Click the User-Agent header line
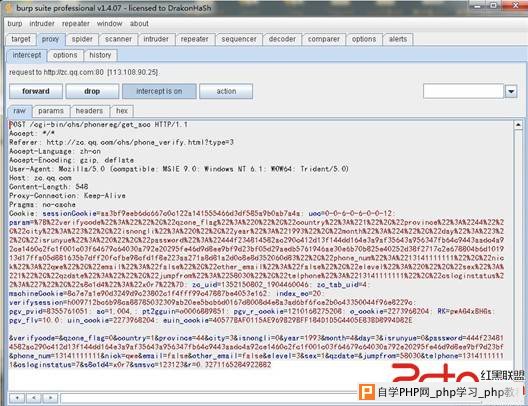Screen dimensions: 528x406 pyautogui.click(x=179, y=169)
